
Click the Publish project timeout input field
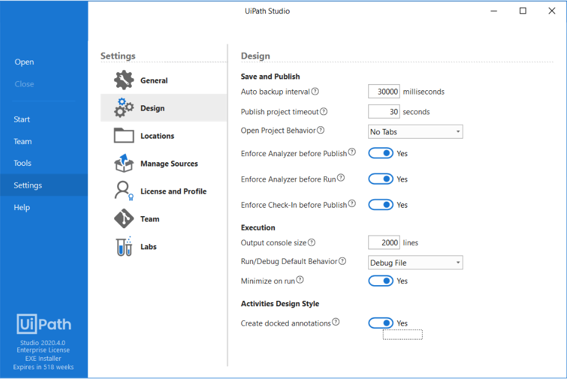(x=384, y=112)
